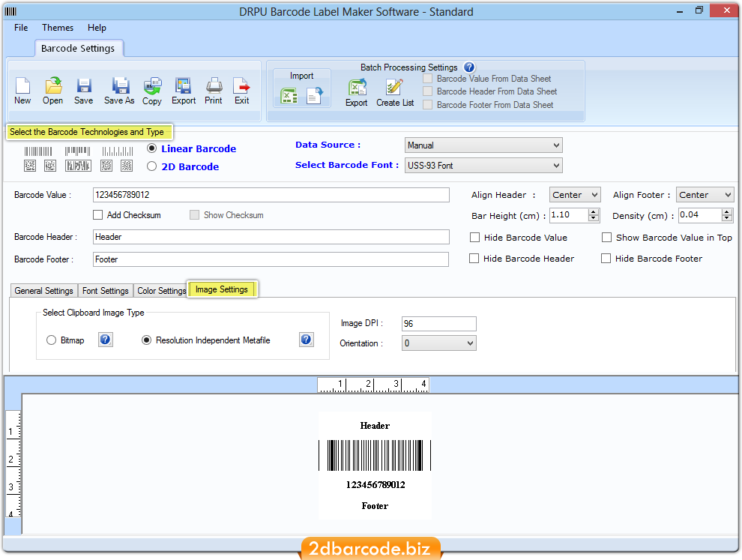
Task: Click the New file icon
Action: [x=22, y=85]
